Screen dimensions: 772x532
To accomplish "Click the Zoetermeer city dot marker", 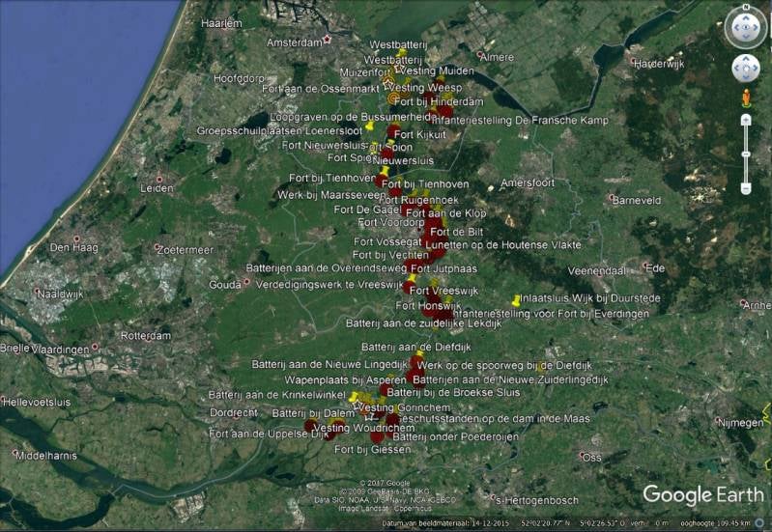I will point(157,247).
